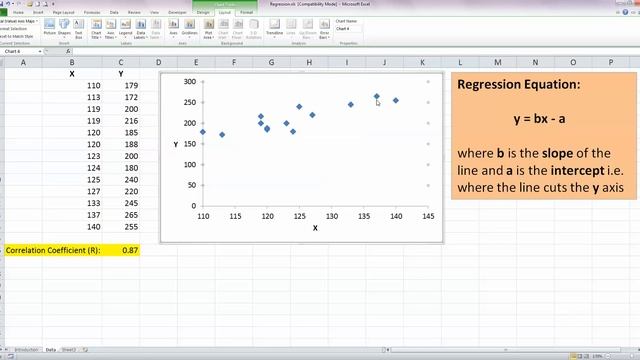
Task: Add a Trendline to the chart
Action: tap(274, 29)
